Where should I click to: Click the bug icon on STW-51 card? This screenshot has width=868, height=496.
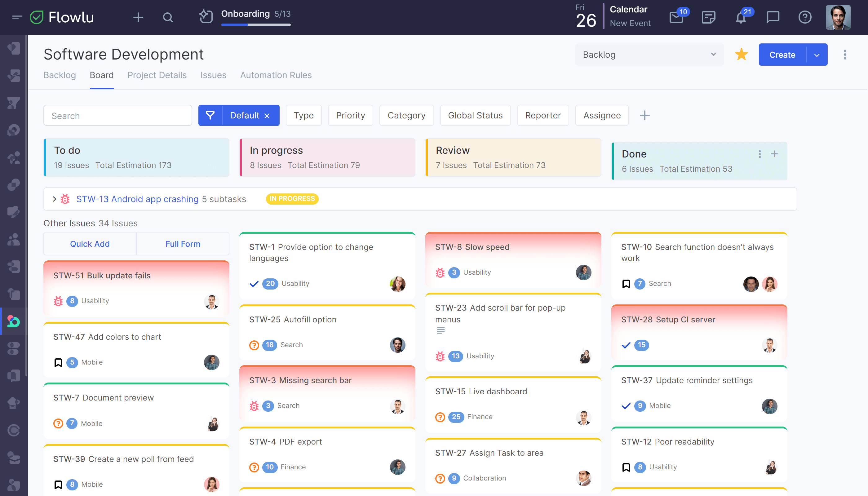(x=58, y=300)
